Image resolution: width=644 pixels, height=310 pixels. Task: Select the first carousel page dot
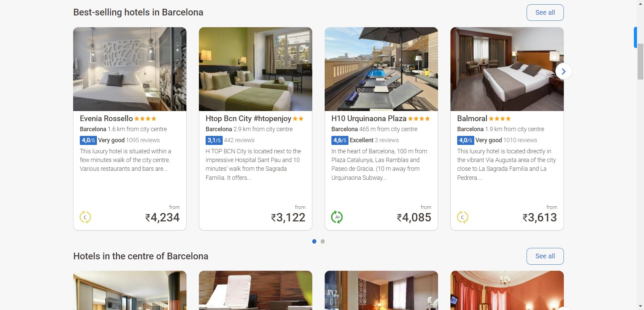pos(314,241)
